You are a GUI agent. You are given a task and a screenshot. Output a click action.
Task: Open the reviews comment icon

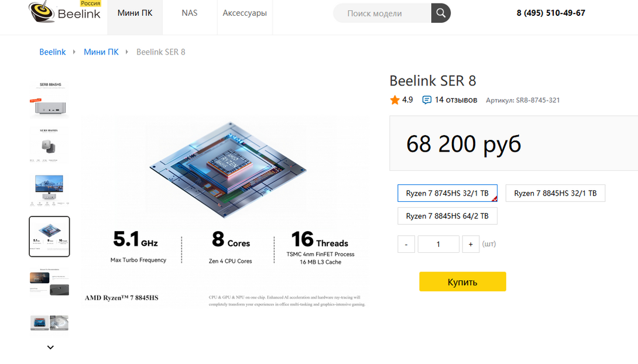pyautogui.click(x=427, y=100)
